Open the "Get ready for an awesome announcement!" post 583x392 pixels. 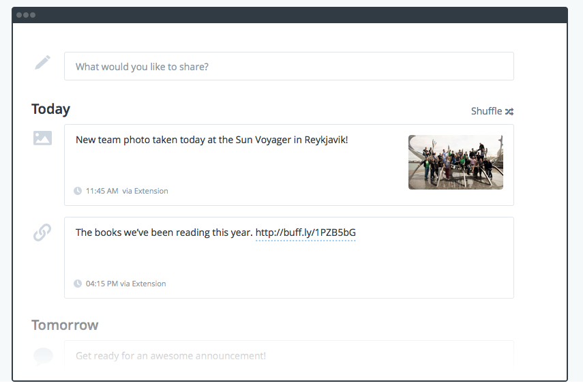pos(289,355)
